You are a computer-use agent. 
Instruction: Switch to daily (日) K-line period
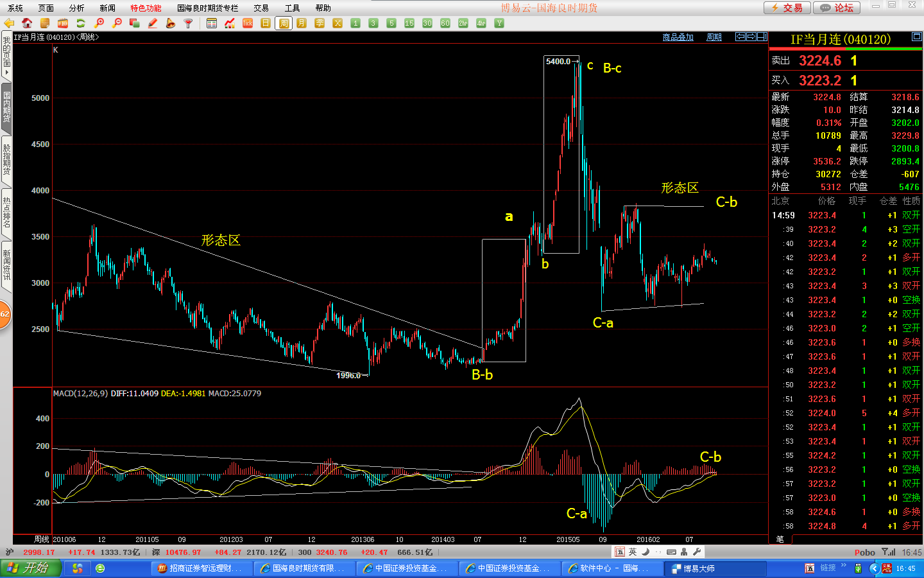(266, 23)
